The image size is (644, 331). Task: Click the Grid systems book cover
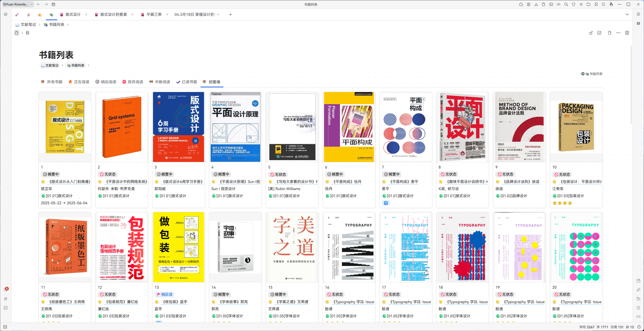tap(122, 127)
